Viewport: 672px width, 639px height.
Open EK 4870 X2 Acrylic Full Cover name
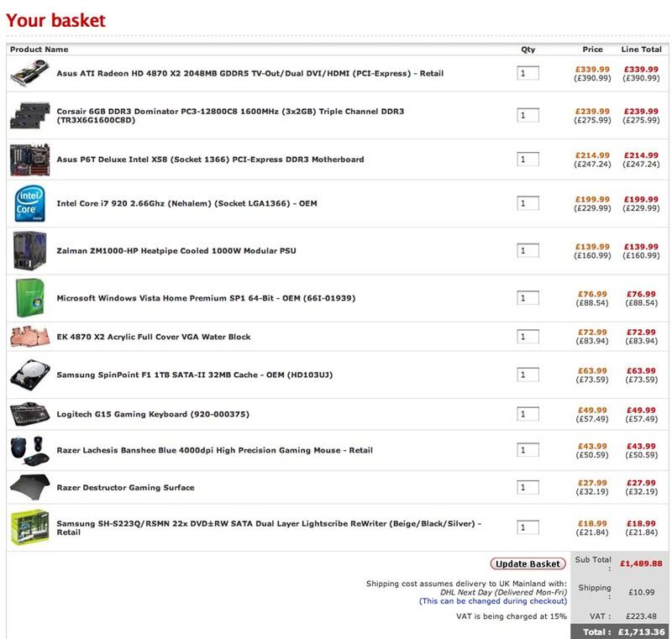[x=154, y=337]
